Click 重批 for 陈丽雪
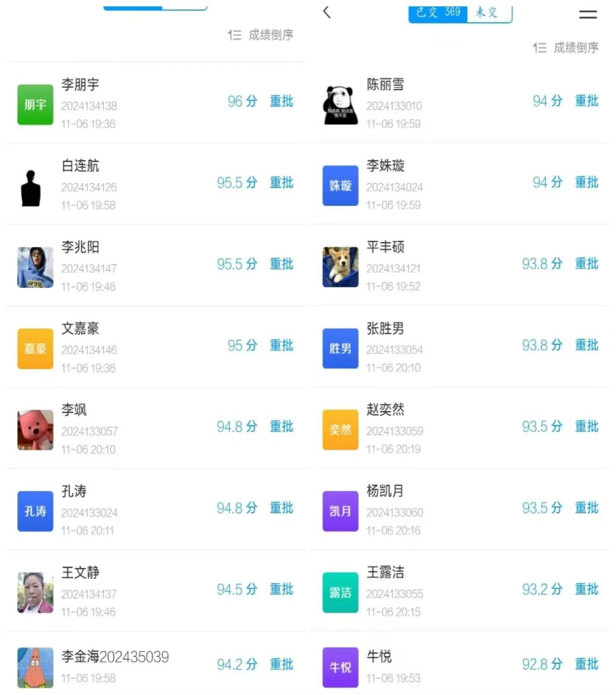Viewport: 616px width, 695px height. tap(587, 101)
